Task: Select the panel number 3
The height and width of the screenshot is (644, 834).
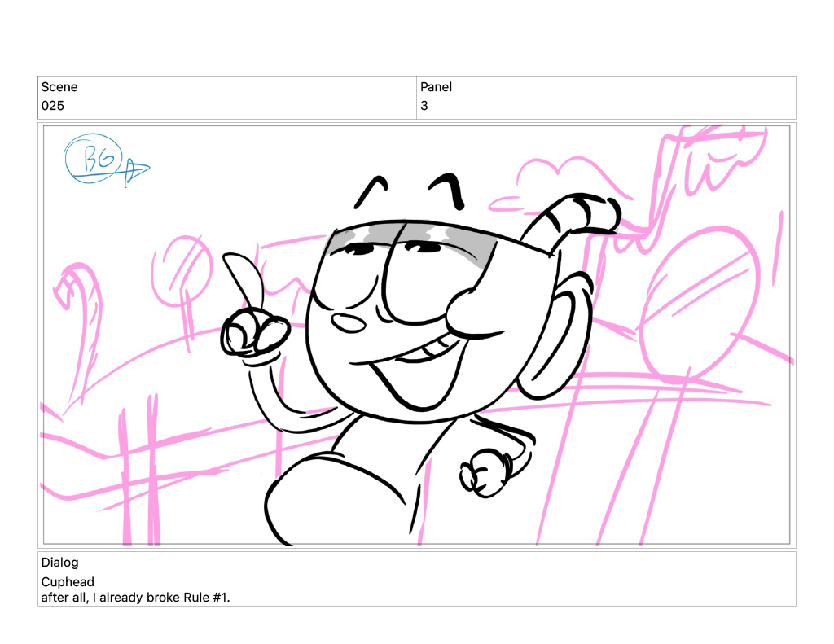Action: click(424, 106)
